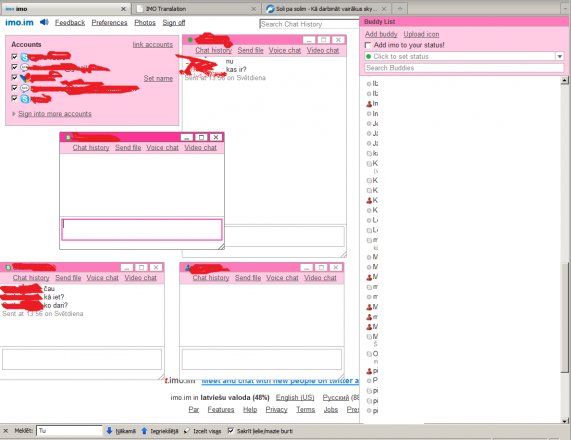The image size is (571, 440).
Task: Switch language to English (US)
Action: point(295,397)
